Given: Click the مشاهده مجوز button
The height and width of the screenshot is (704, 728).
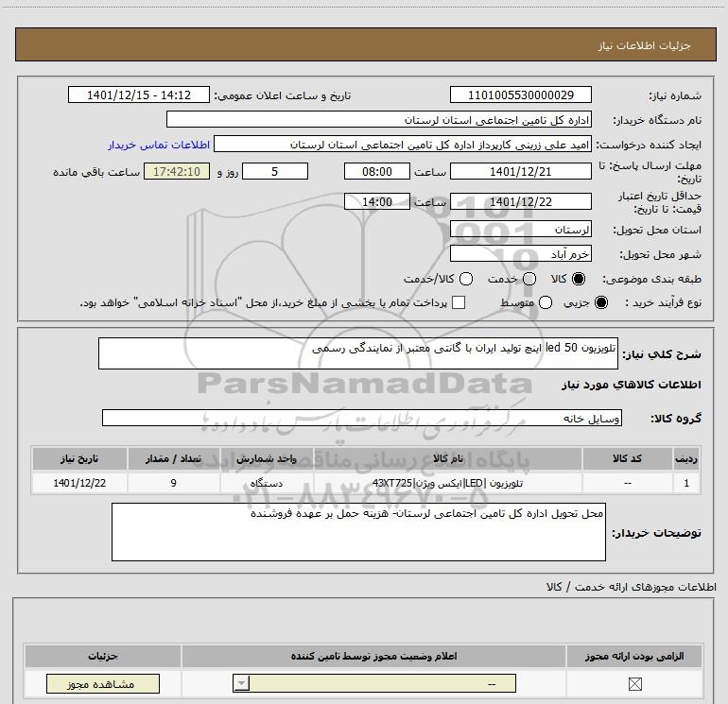Looking at the screenshot, I should pyautogui.click(x=103, y=683).
